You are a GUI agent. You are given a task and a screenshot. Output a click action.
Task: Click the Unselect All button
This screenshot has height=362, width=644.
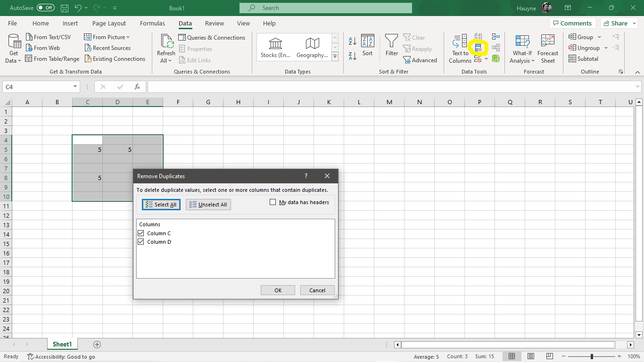click(208, 204)
